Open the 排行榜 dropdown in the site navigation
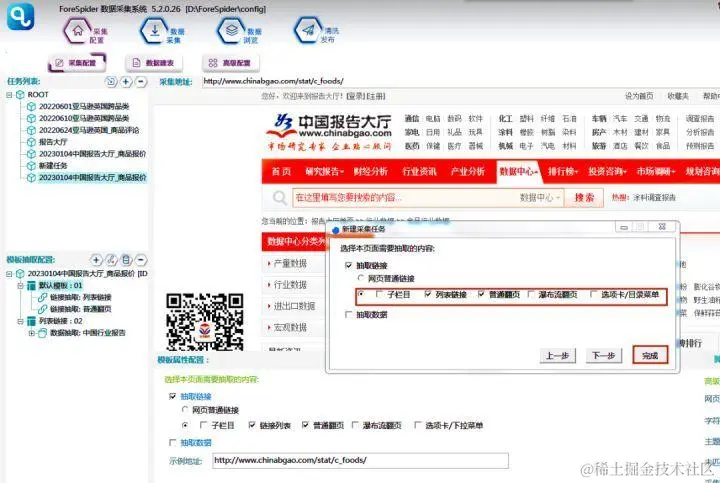 (562, 172)
